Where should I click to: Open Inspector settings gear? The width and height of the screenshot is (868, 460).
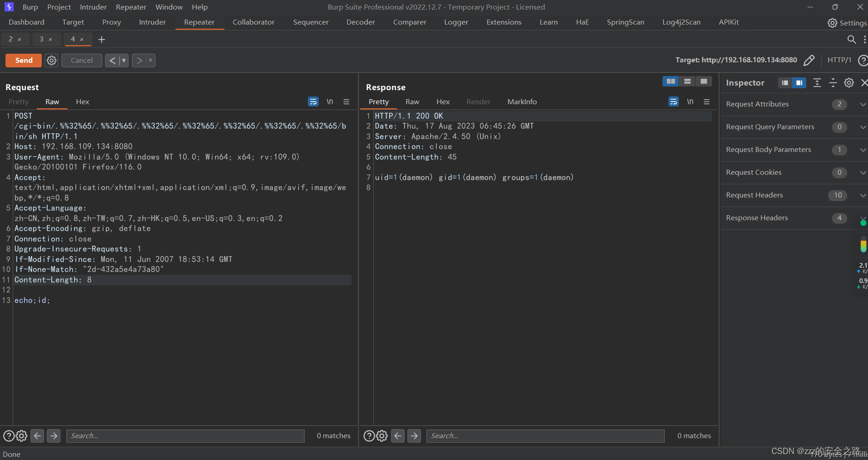[x=849, y=83]
